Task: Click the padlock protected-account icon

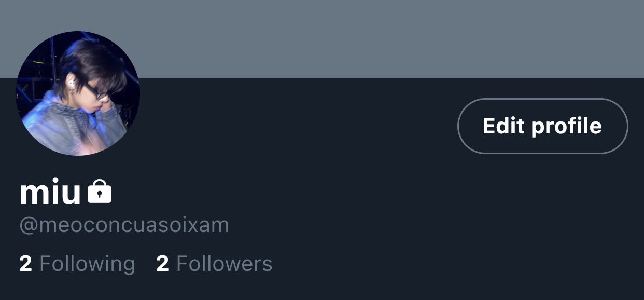Action: (100, 192)
